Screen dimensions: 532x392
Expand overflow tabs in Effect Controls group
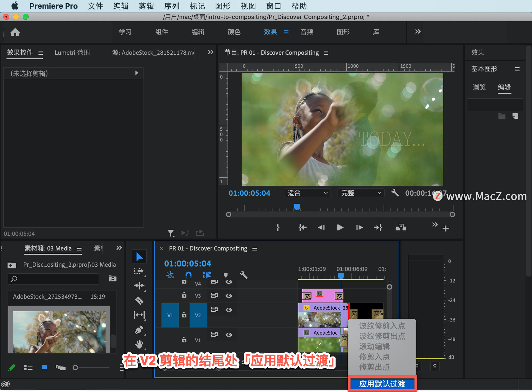pyautogui.click(x=211, y=52)
